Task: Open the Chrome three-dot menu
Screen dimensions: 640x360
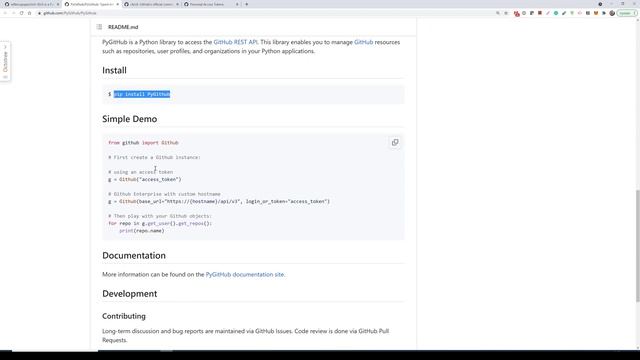Action: click(x=634, y=13)
